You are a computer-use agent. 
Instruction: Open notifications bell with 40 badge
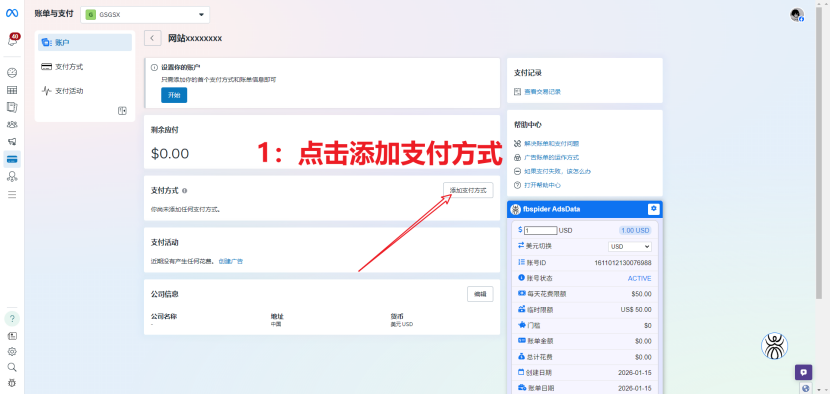pyautogui.click(x=12, y=40)
